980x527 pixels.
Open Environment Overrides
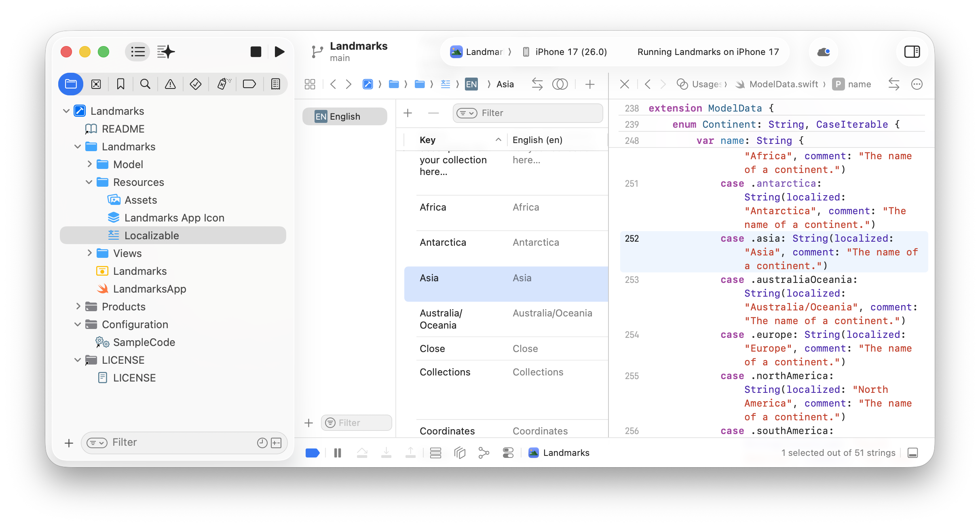point(508,453)
